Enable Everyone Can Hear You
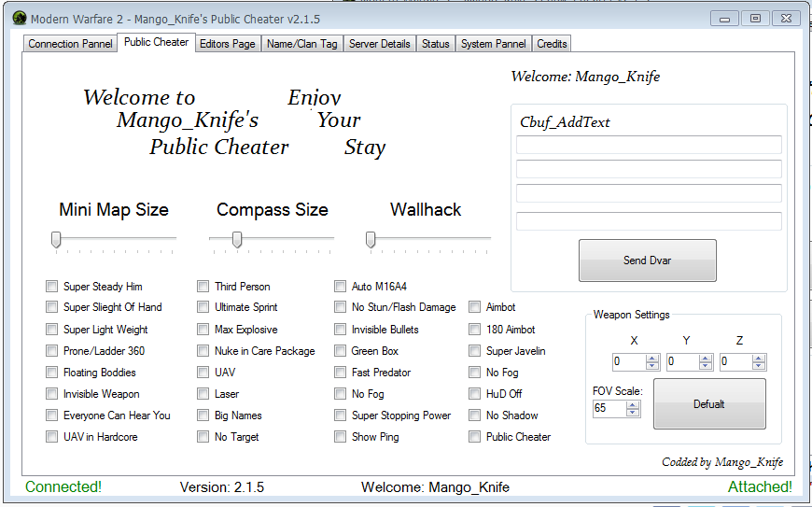The width and height of the screenshot is (812, 507). [x=51, y=415]
